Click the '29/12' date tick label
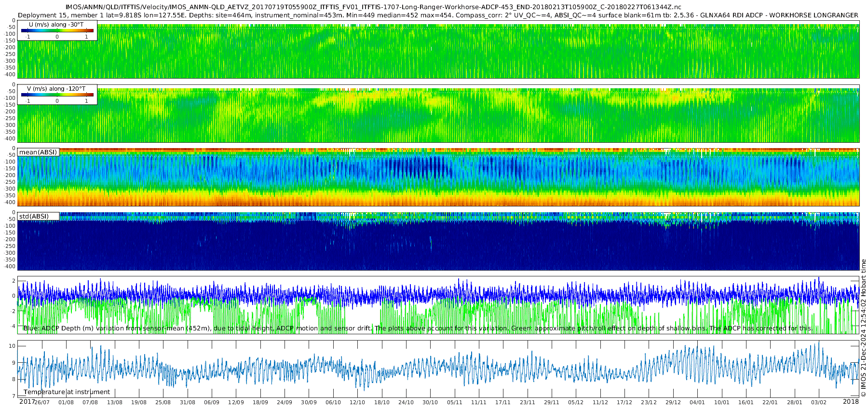This screenshot has height=410, width=868. [673, 403]
